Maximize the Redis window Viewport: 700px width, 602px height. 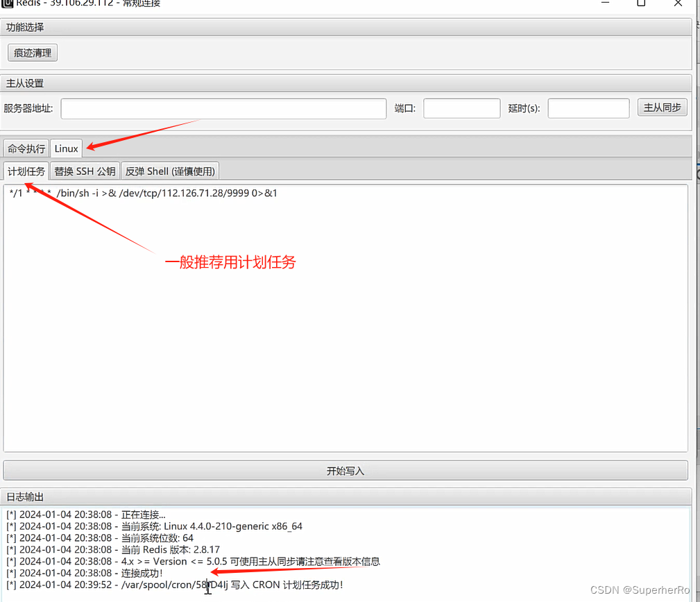641,3
